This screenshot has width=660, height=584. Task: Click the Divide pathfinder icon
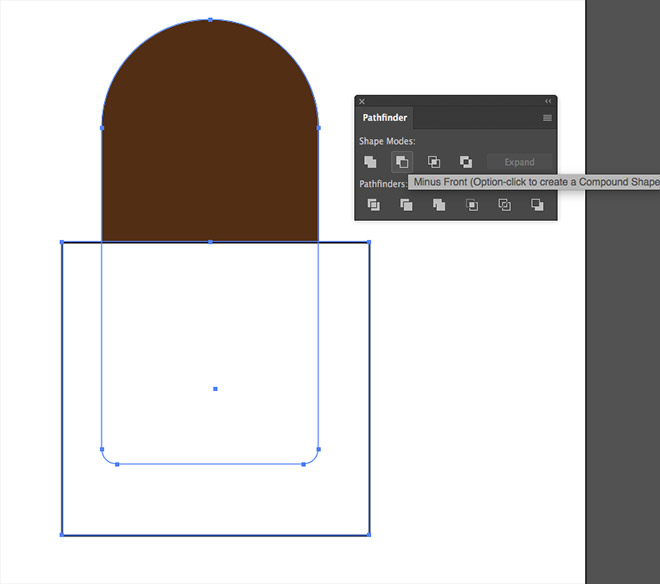[x=374, y=205]
